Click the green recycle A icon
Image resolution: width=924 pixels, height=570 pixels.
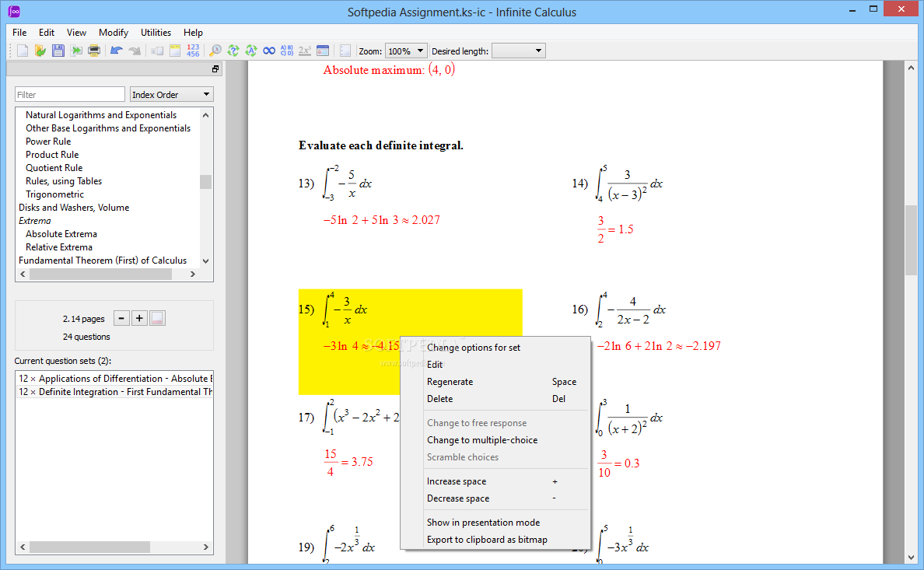pyautogui.click(x=251, y=51)
